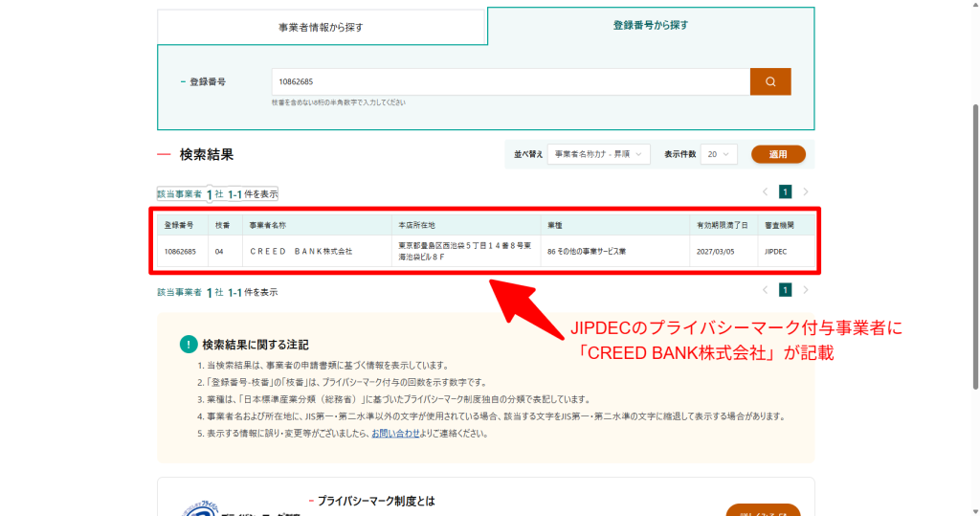Go to next page using top pagination arrow
Screen dimensions: 980x516
[x=806, y=191]
